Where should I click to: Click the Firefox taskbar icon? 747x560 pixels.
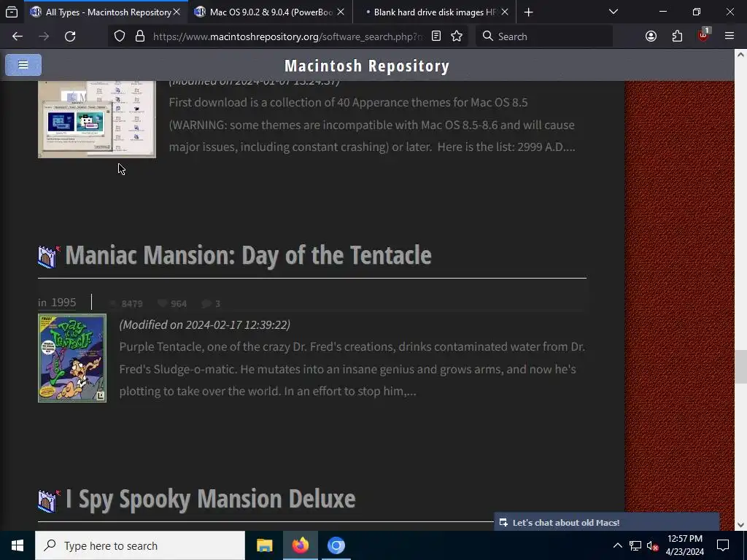coord(300,545)
